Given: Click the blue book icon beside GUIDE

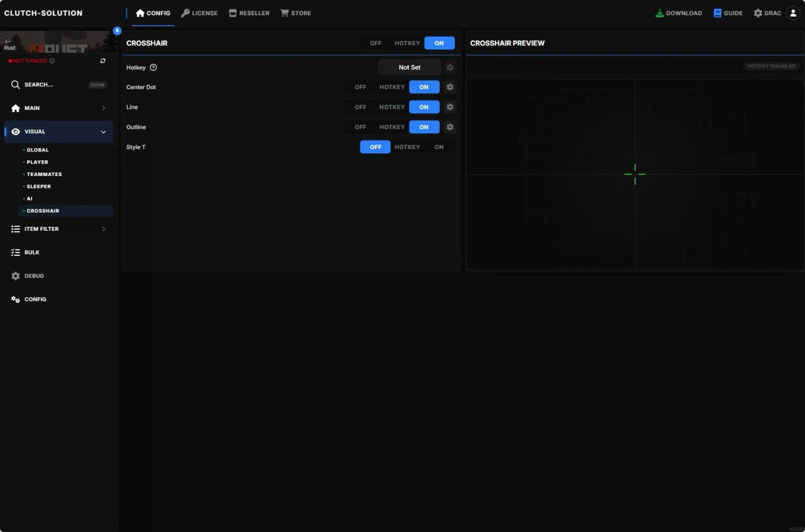Looking at the screenshot, I should tap(718, 13).
